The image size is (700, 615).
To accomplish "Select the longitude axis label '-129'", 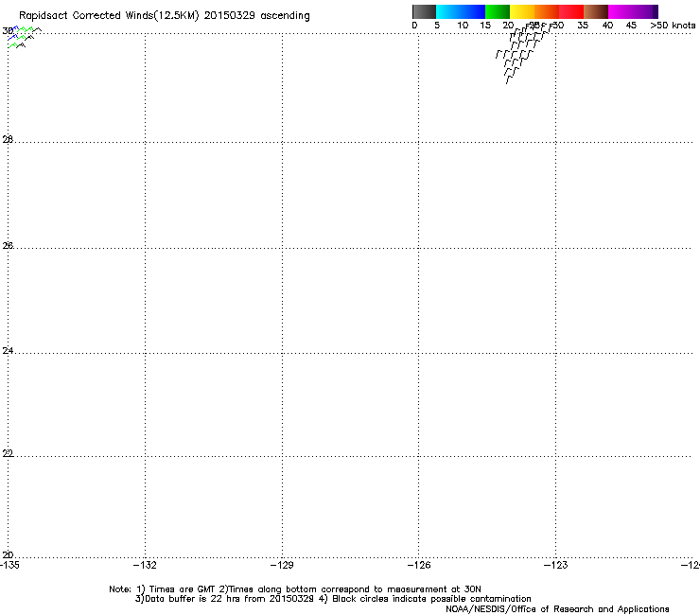I will [282, 565].
